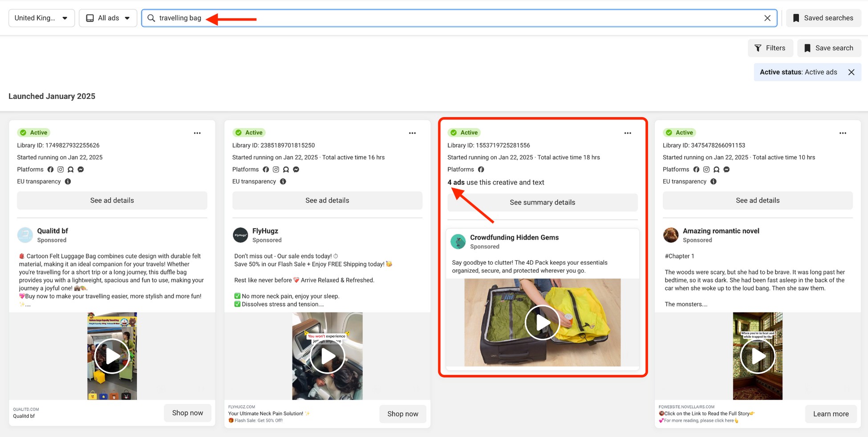The image size is (868, 437).
Task: Open three-dot menu on Crowdfunding Hidden Gems ad
Action: [x=628, y=133]
